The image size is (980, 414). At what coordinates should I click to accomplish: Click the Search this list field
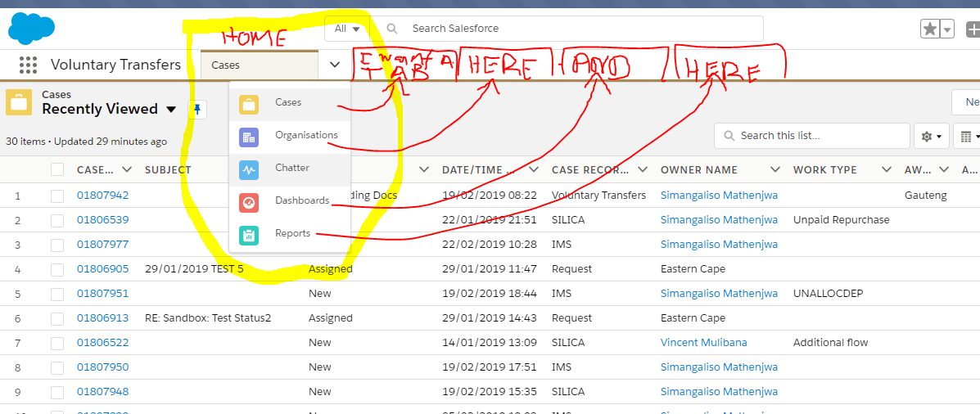(x=812, y=136)
